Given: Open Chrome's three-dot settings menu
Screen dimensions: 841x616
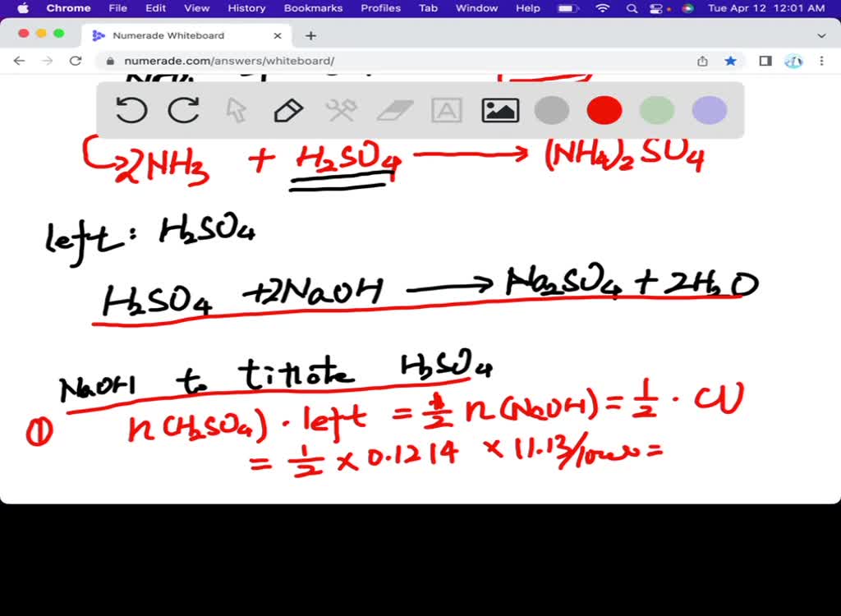Looking at the screenshot, I should pos(820,60).
